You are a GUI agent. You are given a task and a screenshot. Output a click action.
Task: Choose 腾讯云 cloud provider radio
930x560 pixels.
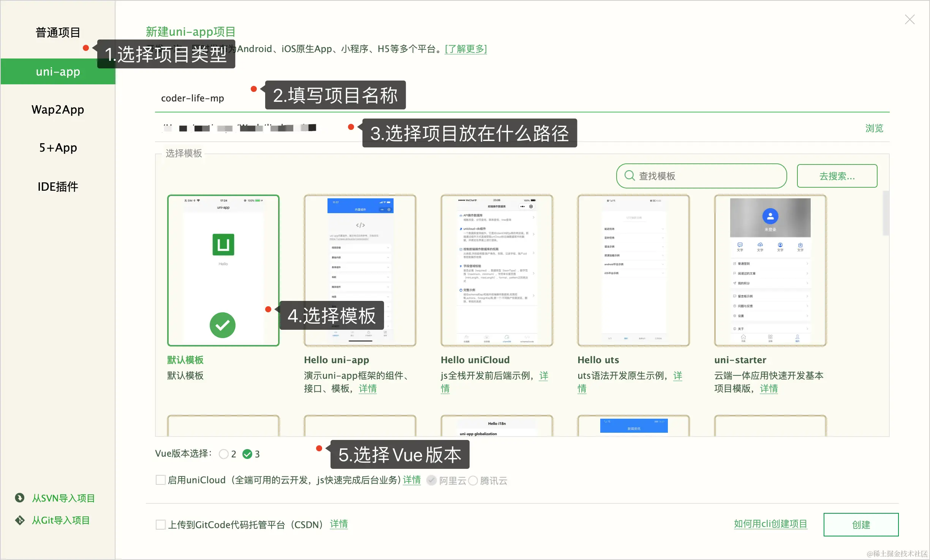(x=473, y=481)
